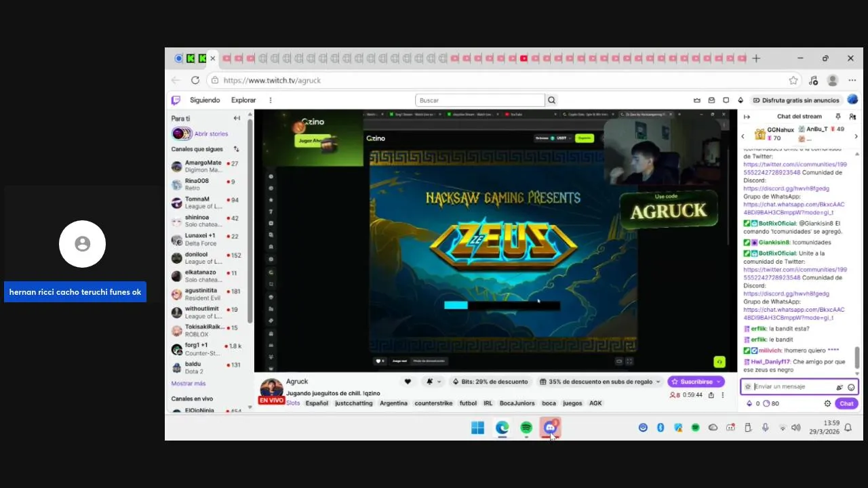Show the next chat leaderboard entry

[855, 136]
